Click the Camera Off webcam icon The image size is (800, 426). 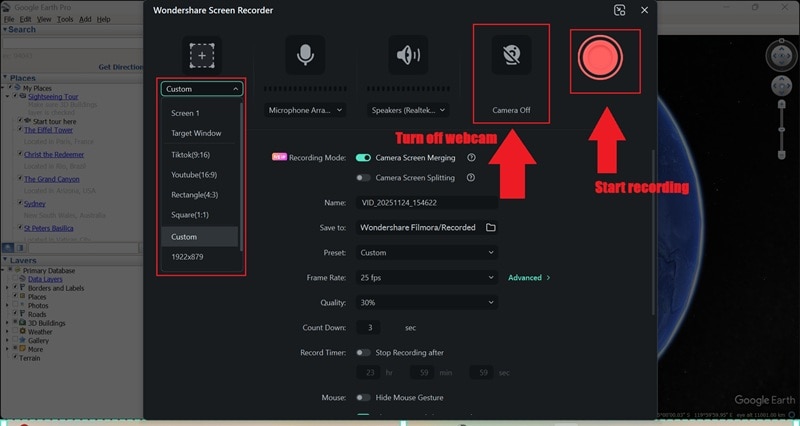click(x=511, y=55)
